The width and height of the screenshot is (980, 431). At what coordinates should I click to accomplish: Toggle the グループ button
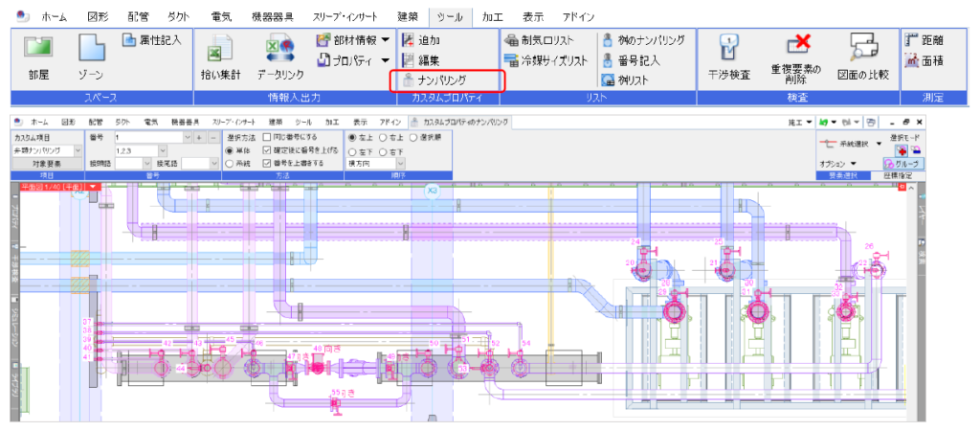[x=903, y=163]
